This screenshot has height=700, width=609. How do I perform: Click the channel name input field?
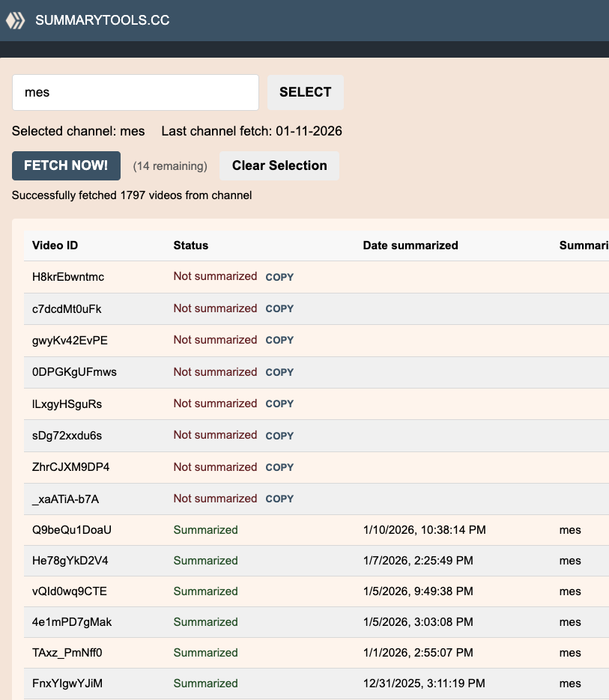click(x=136, y=93)
